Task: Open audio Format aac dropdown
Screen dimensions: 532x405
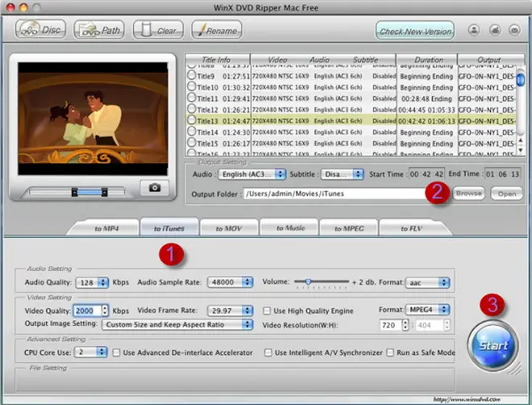Action: coord(427,283)
